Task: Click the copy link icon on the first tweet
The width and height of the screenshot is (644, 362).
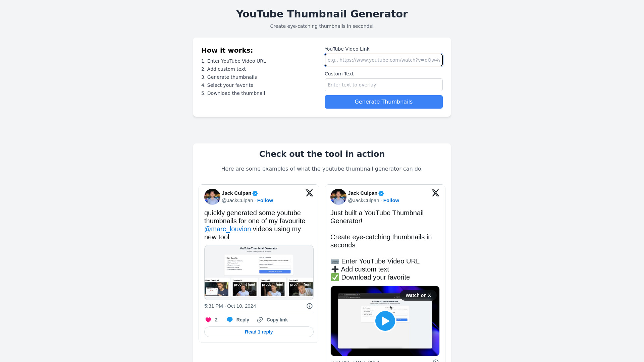Action: click(260, 319)
